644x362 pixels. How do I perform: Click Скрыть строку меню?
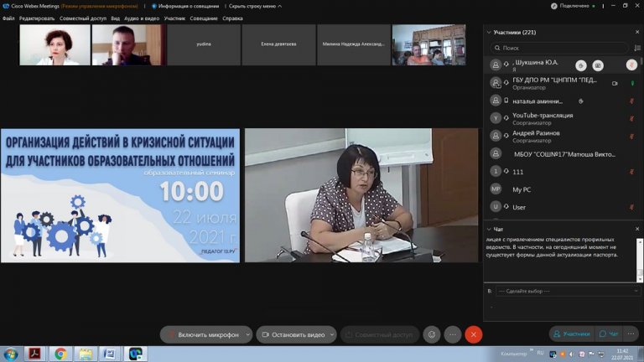click(255, 6)
